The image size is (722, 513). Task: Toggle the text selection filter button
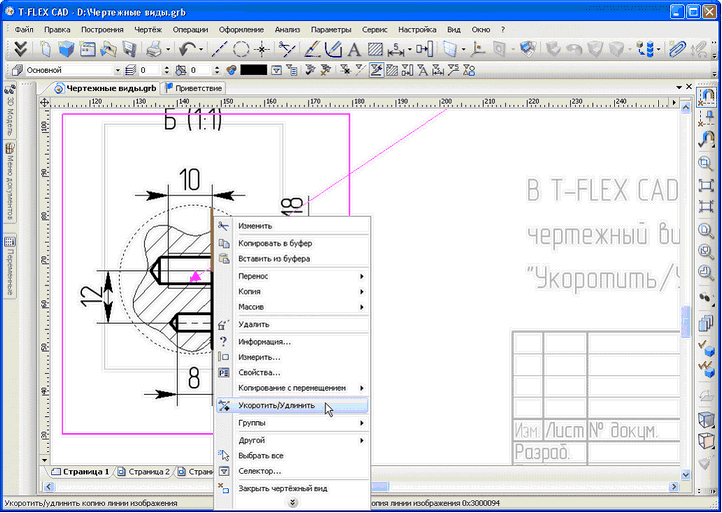coord(422,70)
